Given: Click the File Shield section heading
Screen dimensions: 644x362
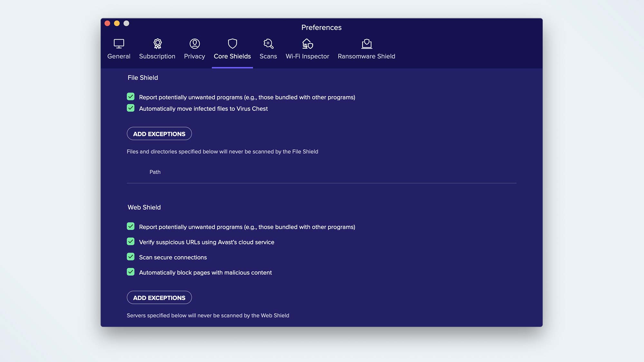Looking at the screenshot, I should (x=143, y=78).
